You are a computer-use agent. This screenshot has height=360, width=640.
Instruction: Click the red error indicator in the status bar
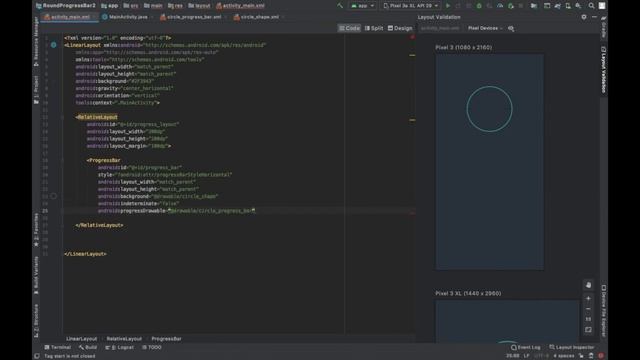(601, 356)
